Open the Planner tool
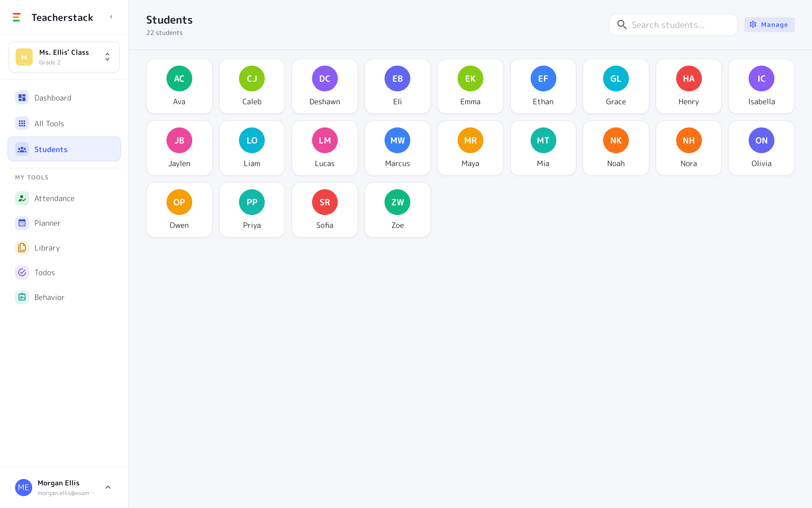Image resolution: width=812 pixels, height=508 pixels. click(64, 223)
